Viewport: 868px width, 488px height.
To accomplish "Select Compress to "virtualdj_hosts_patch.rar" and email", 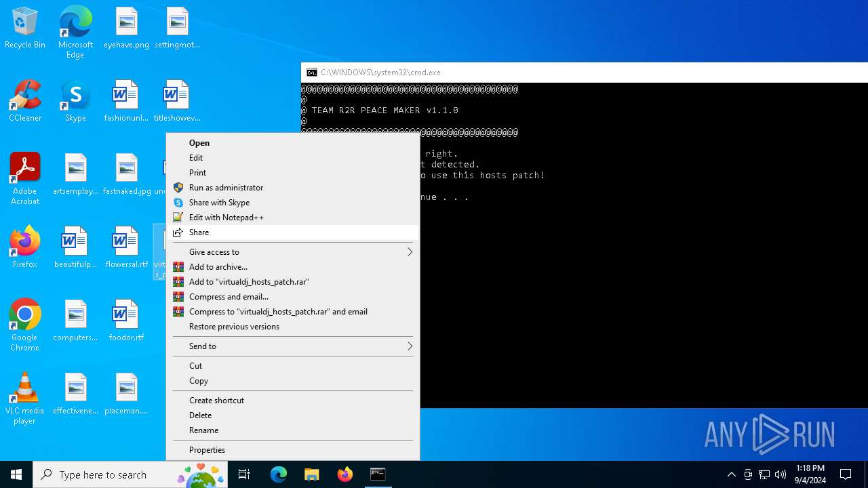I will (x=293, y=311).
